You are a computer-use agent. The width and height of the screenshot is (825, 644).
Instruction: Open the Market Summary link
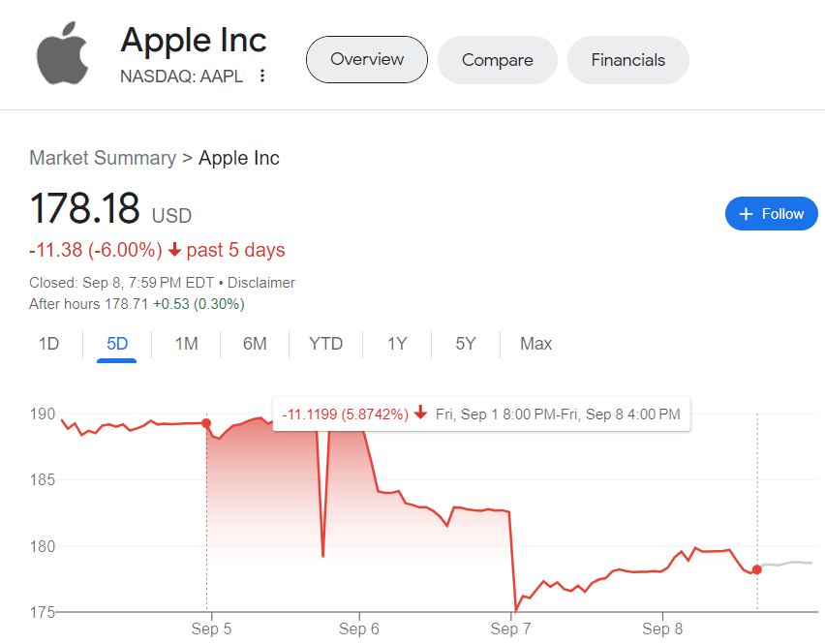(x=103, y=158)
